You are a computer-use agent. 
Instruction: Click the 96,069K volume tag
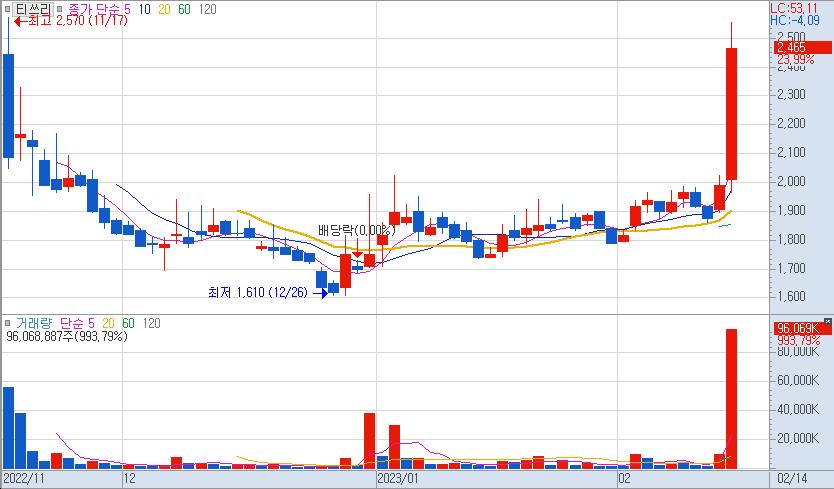click(802, 328)
